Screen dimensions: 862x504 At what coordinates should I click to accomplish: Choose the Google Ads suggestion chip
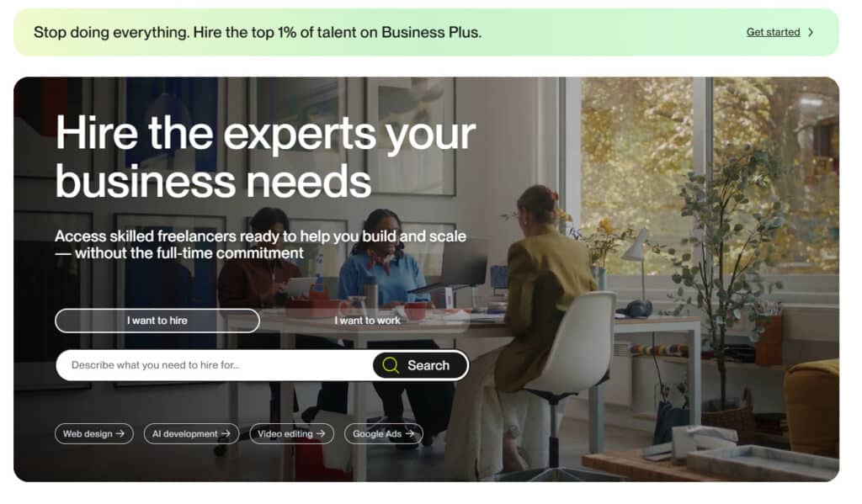pyautogui.click(x=384, y=433)
